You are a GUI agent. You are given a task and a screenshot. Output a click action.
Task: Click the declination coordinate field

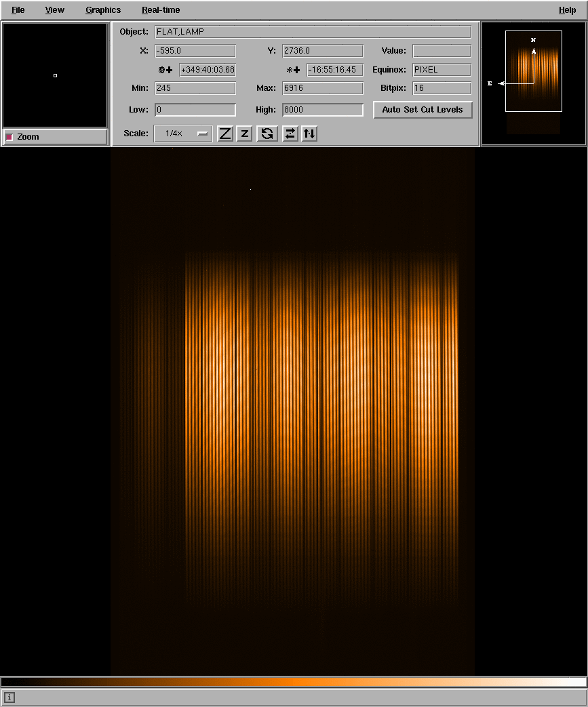tap(335, 70)
